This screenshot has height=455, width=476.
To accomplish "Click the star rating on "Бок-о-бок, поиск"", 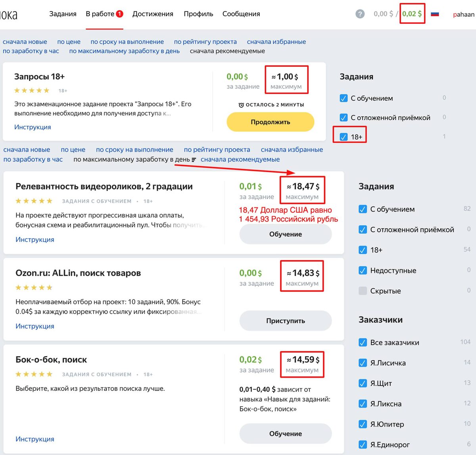I will coord(34,374).
